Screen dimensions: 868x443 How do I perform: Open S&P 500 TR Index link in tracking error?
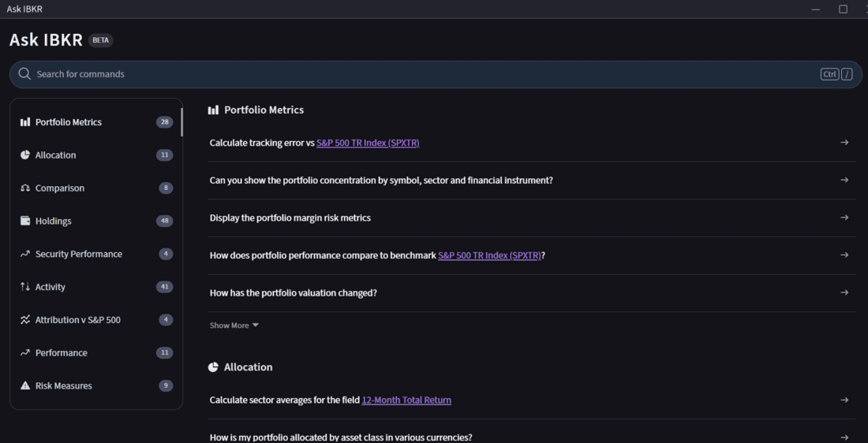(368, 143)
